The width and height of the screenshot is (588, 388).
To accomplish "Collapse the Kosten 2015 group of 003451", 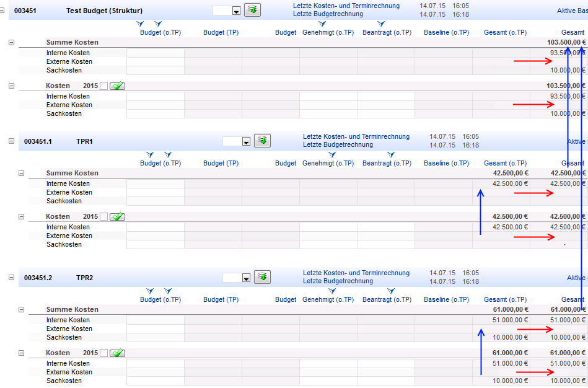I will 11,86.
